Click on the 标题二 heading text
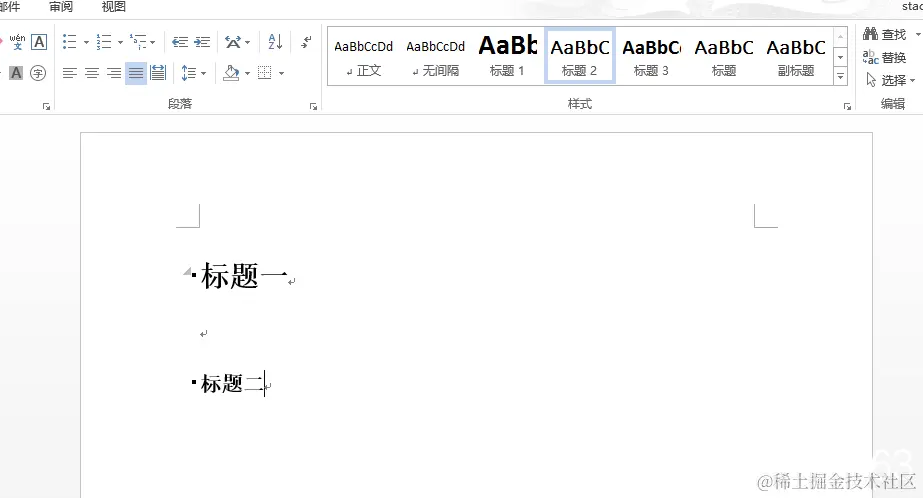923x498 pixels. (x=233, y=383)
